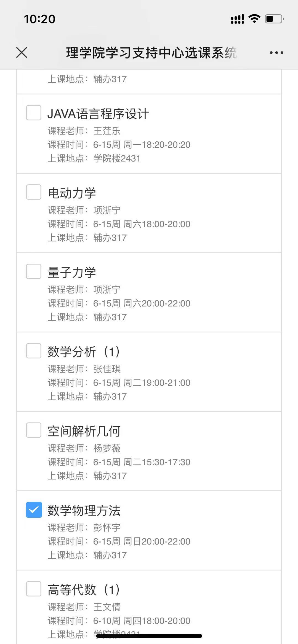This screenshot has width=298, height=644.
Task: Tap the Wi-Fi status icon
Action: click(254, 19)
